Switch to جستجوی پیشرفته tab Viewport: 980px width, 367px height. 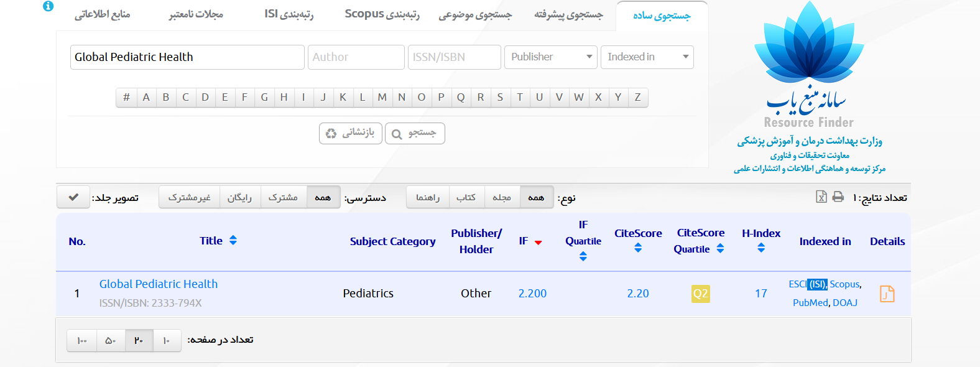[x=568, y=15]
